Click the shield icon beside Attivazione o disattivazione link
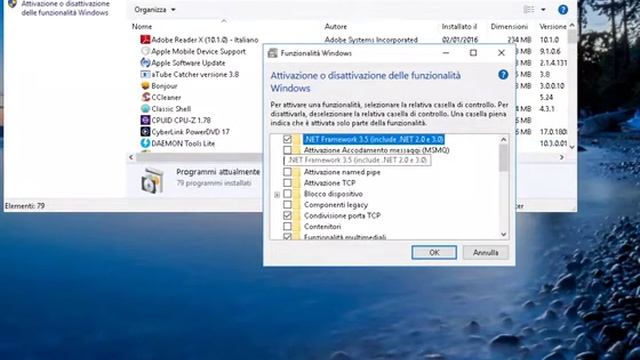This screenshot has height=360, width=640. (12, 4)
